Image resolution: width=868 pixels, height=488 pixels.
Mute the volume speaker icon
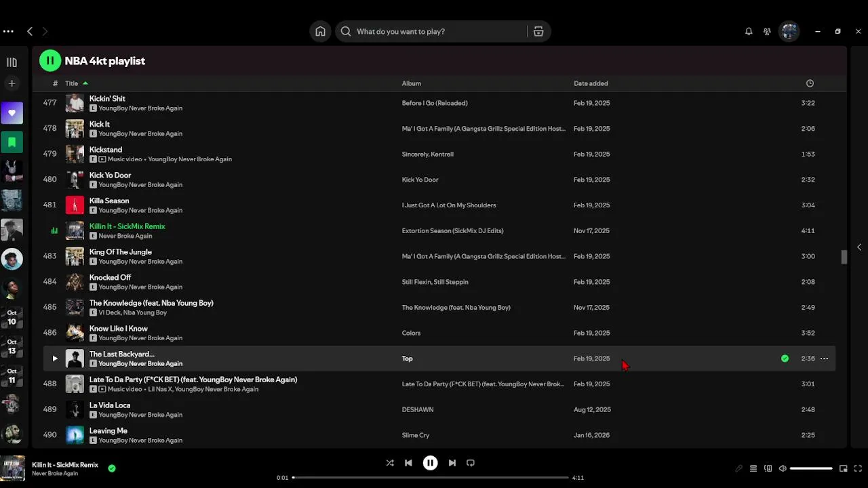point(783,468)
